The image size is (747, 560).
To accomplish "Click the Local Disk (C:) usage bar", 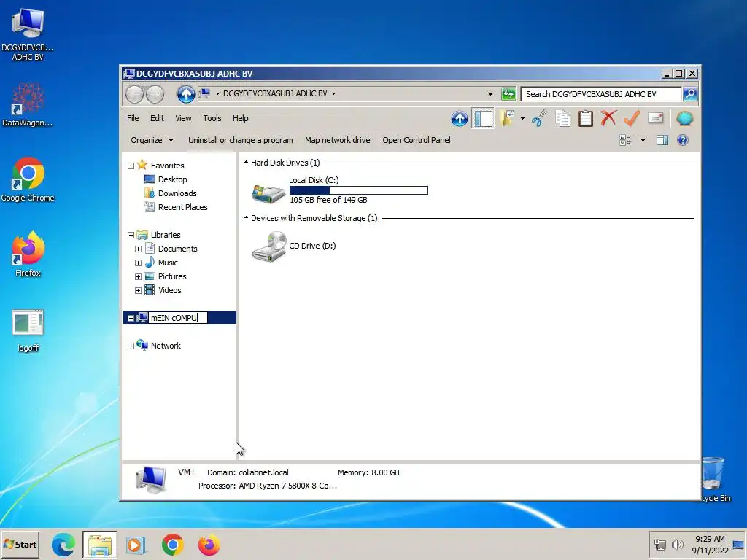I will [359, 190].
